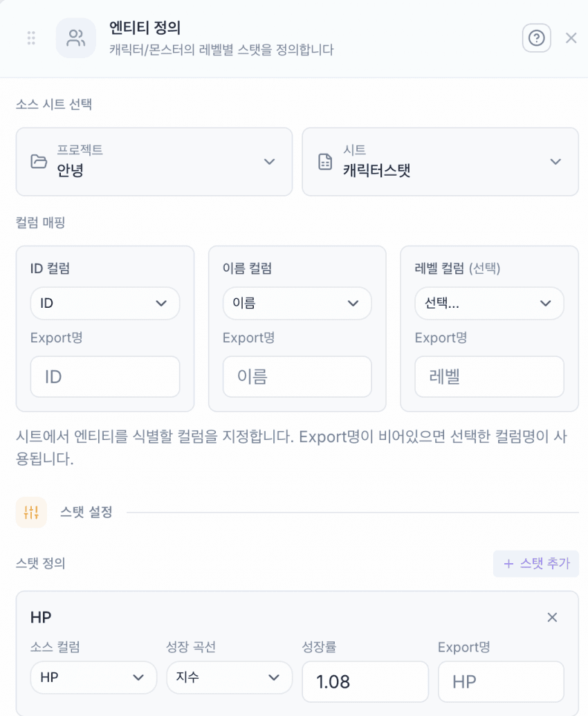Click the entity users icon
This screenshot has width=588, height=716.
click(x=75, y=38)
